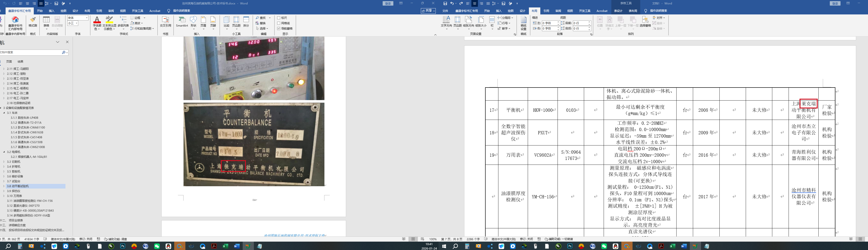Switch to the 表布局 table layout tab
The image size is (868, 250).
(633, 11)
